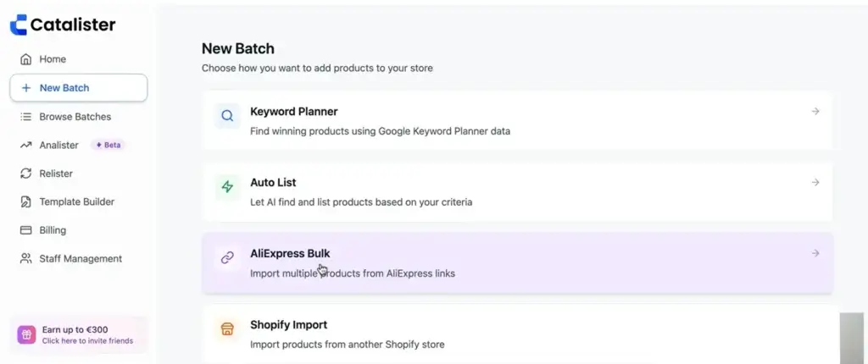Choose the Keyword Planner title

click(x=294, y=111)
